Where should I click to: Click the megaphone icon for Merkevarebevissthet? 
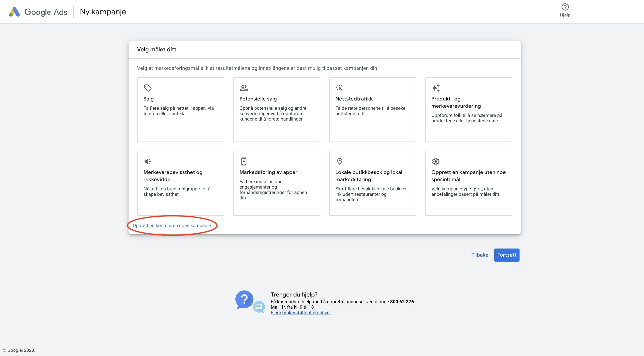[x=147, y=161]
